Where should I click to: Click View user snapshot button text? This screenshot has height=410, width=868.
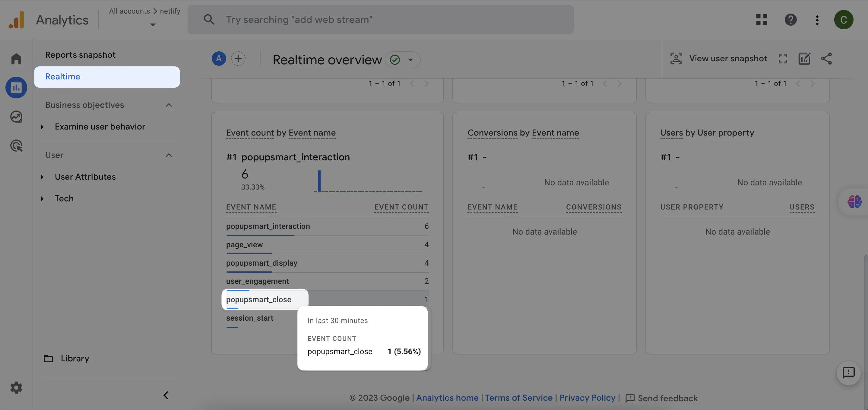point(728,58)
